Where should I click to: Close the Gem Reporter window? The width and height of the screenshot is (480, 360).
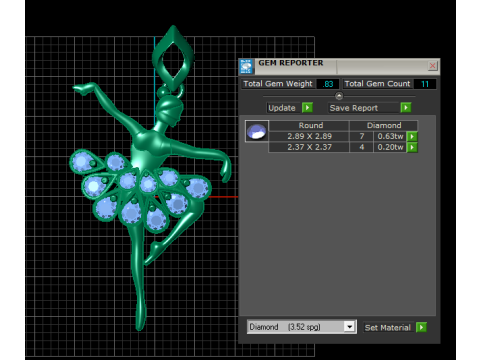(432, 66)
